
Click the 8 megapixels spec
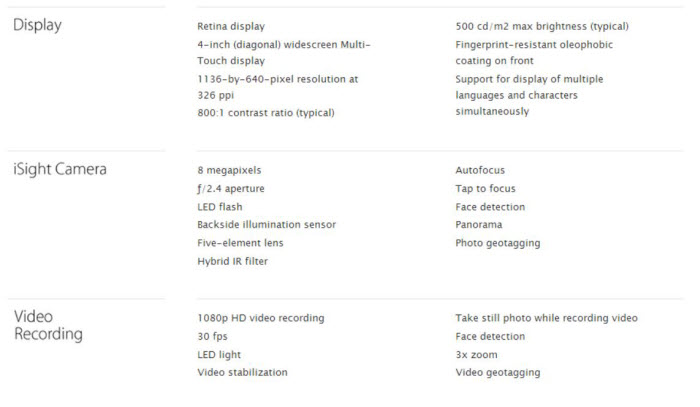pyautogui.click(x=229, y=170)
